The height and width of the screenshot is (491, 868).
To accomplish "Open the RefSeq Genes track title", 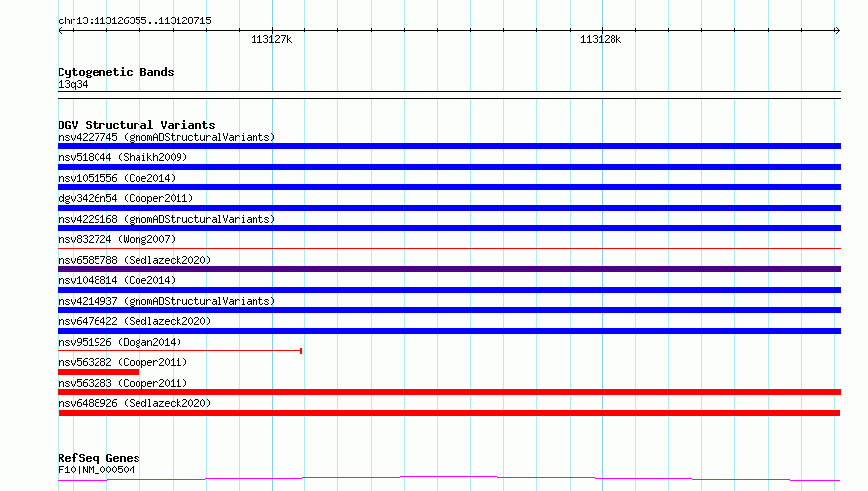I will (99, 458).
